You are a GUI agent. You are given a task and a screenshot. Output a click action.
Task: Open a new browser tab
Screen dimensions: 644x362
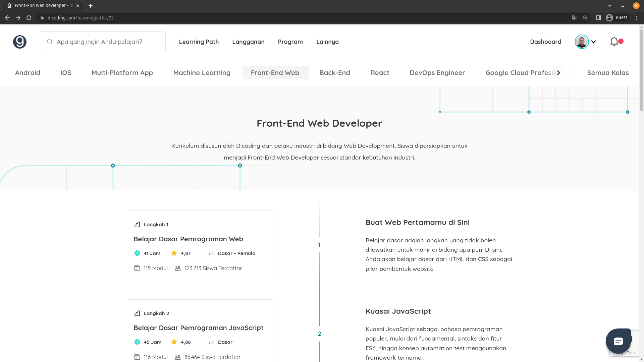coord(91,6)
